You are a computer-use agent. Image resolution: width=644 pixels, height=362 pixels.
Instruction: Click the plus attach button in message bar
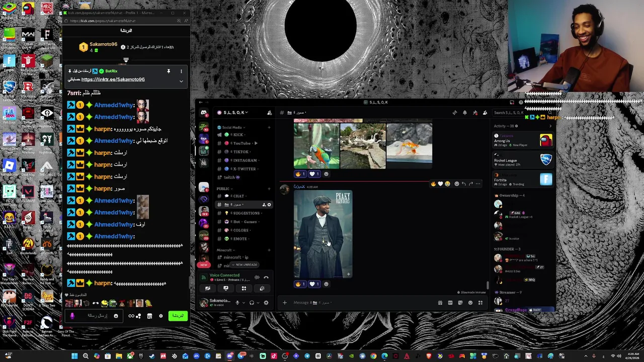pos(284,303)
